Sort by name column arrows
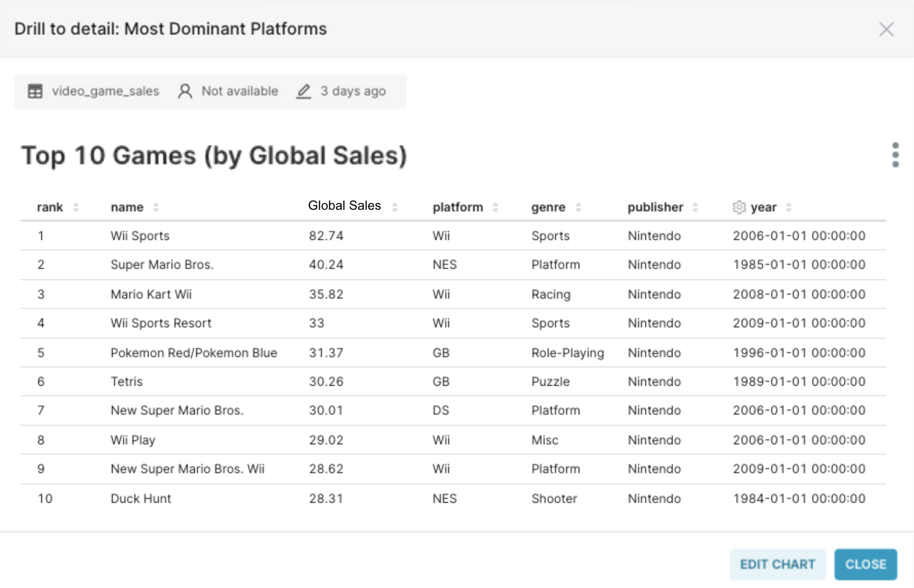Image resolution: width=914 pixels, height=588 pixels. click(156, 207)
